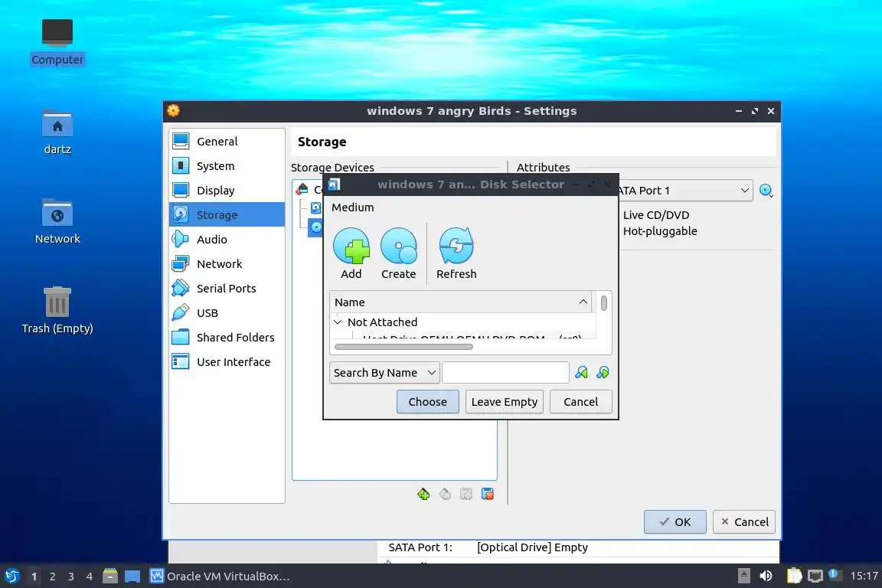Image resolution: width=882 pixels, height=588 pixels.
Task: Click the Create medium icon
Action: pos(398,246)
